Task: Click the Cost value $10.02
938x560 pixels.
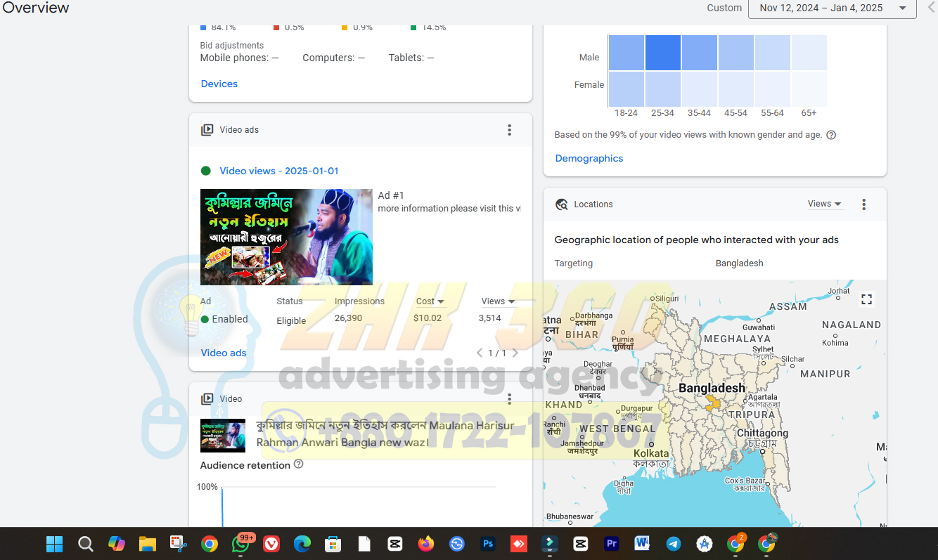Action: [x=428, y=318]
